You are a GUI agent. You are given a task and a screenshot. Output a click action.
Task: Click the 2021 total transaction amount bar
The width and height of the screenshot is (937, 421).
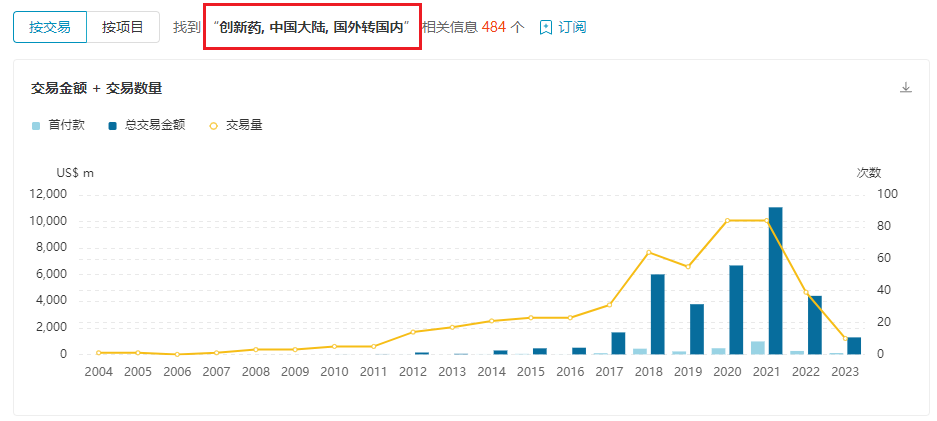775,280
